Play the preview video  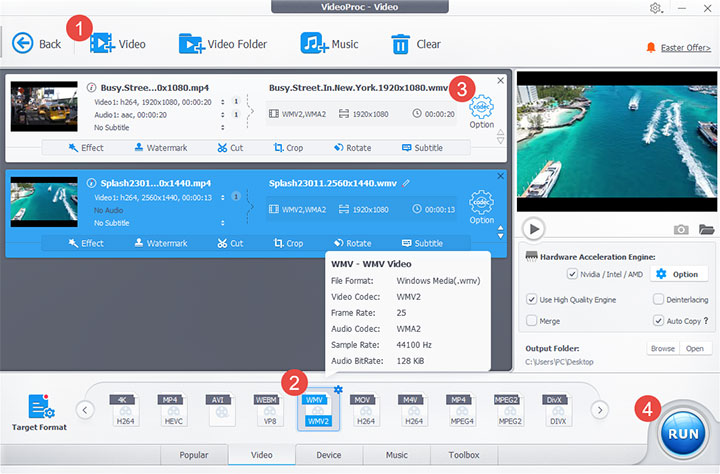point(534,229)
